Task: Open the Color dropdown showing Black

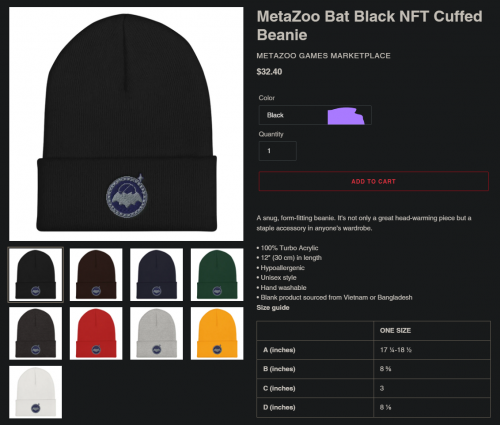Action: coord(315,115)
